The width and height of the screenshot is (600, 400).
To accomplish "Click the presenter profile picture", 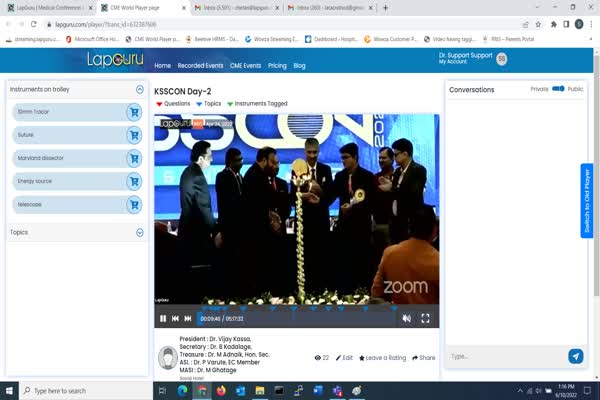I will [168, 358].
